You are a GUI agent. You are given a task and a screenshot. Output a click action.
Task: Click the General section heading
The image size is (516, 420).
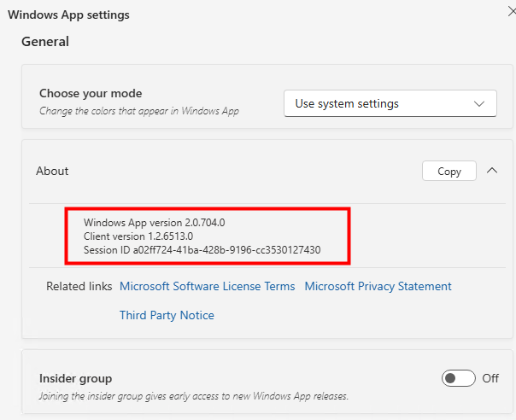(45, 41)
